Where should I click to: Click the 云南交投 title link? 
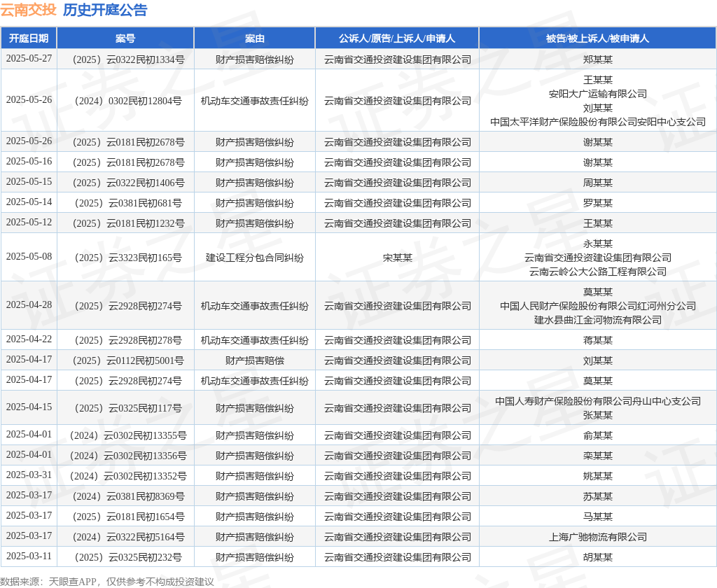coord(28,10)
